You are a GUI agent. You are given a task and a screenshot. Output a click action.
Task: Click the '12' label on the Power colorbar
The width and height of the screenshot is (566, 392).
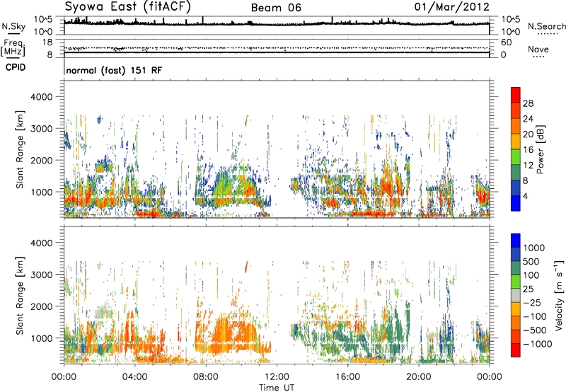click(528, 166)
